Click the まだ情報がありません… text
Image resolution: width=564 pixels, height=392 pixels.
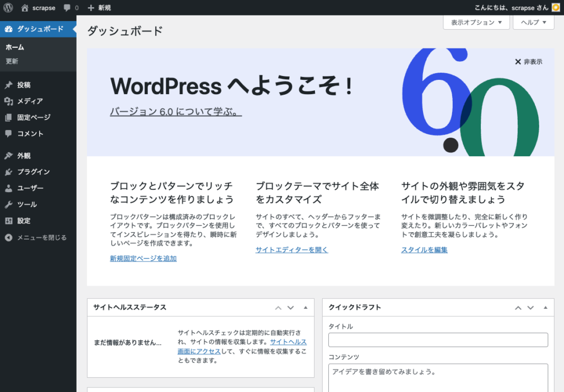pyautogui.click(x=128, y=343)
